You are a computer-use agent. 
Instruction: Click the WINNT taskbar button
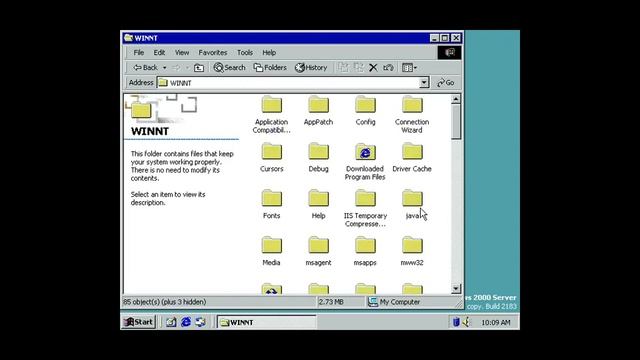pos(267,322)
